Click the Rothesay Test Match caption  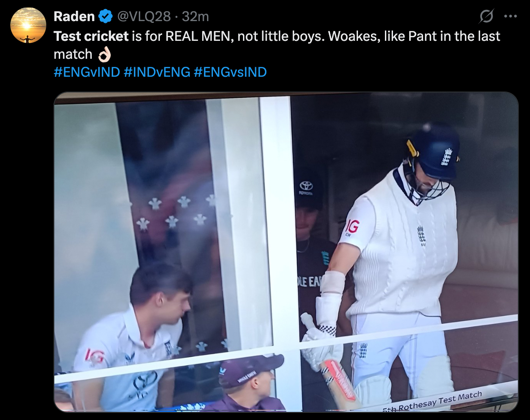pyautogui.click(x=433, y=402)
